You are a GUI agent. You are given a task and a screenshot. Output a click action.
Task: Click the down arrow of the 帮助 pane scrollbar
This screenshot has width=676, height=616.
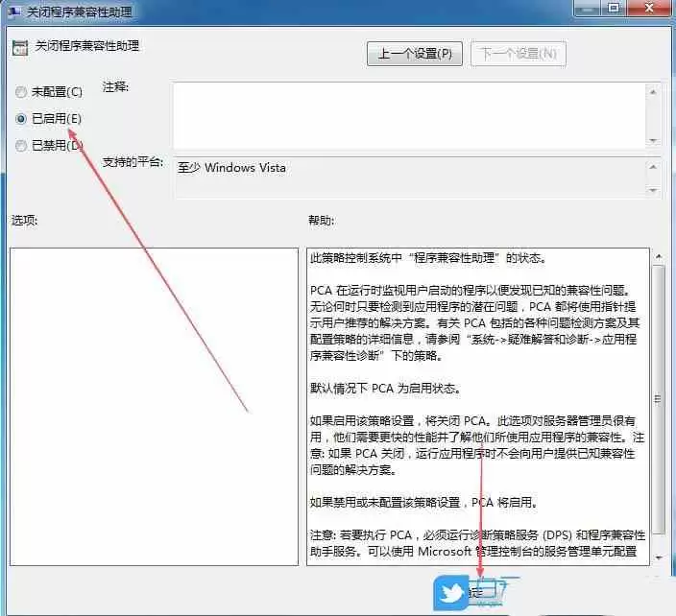pos(659,557)
